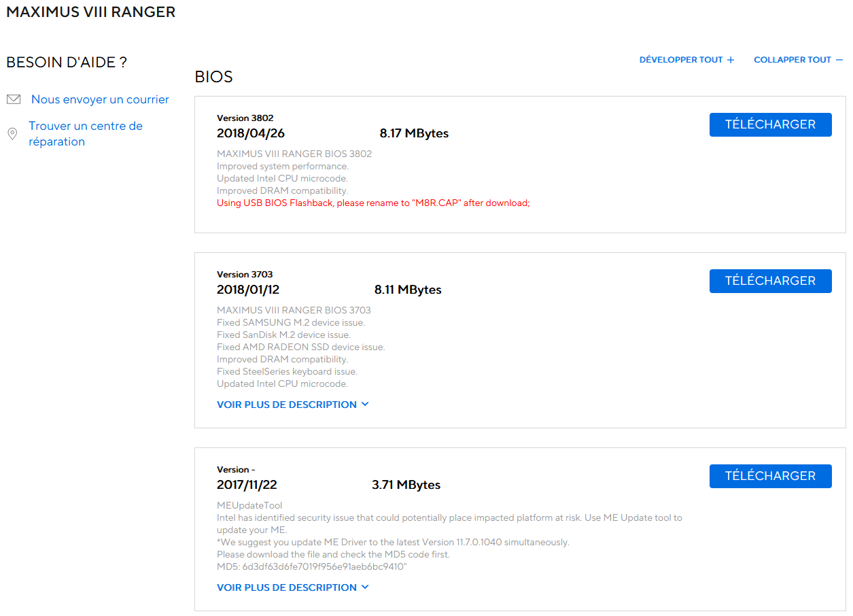Download BIOS version 3802

(770, 124)
